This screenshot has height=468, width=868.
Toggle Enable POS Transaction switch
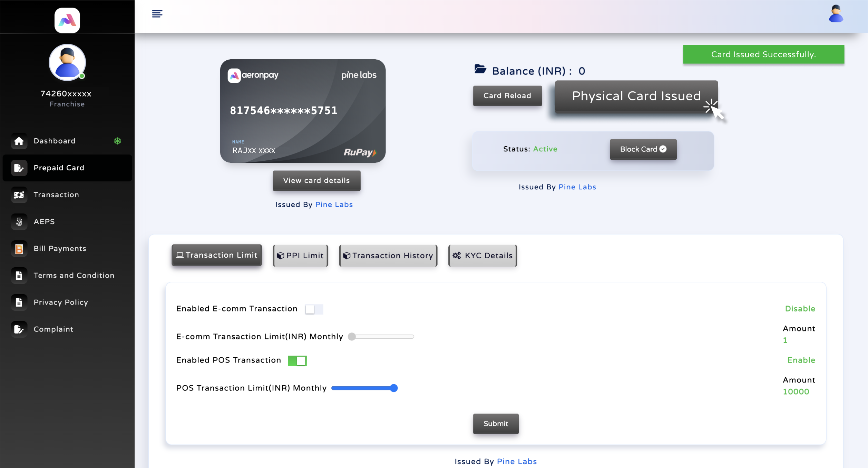pos(298,360)
